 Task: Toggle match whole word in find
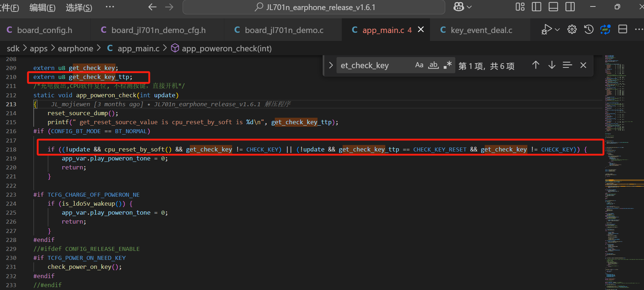(x=433, y=65)
